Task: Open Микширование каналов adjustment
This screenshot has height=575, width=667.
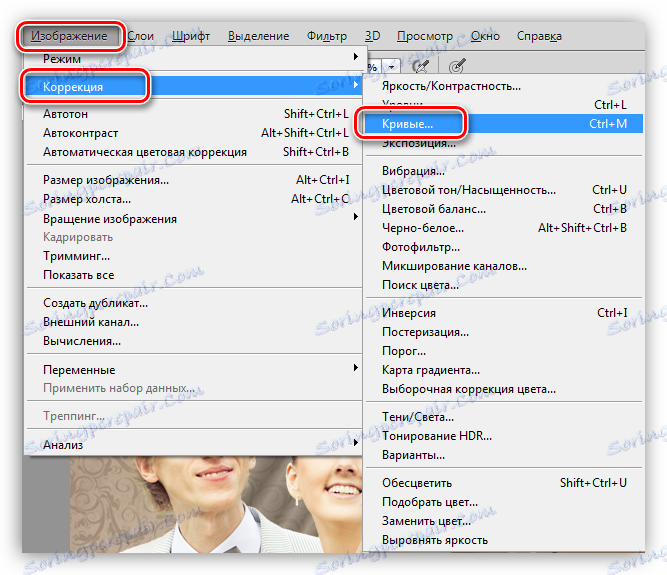Action: pyautogui.click(x=504, y=266)
